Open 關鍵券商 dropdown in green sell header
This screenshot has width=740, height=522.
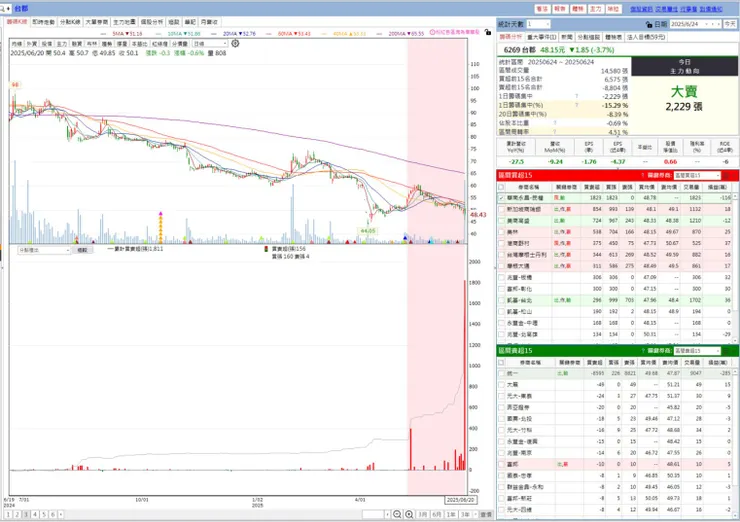[697, 351]
